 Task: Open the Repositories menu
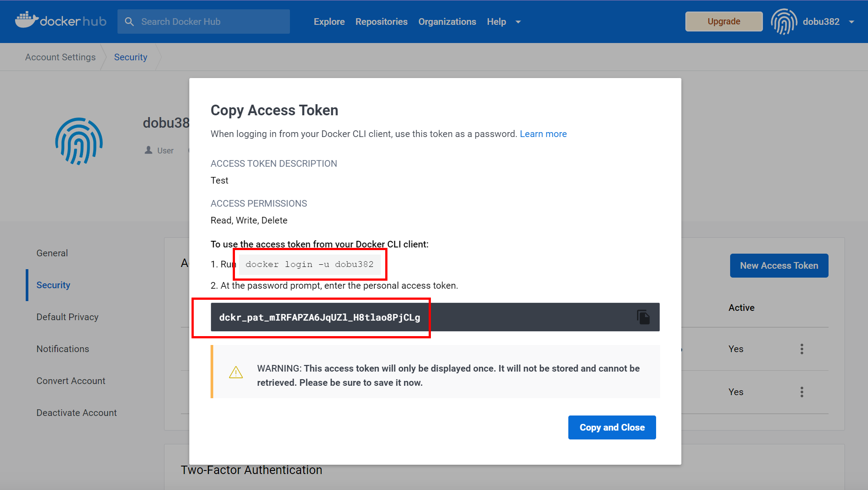pyautogui.click(x=381, y=21)
